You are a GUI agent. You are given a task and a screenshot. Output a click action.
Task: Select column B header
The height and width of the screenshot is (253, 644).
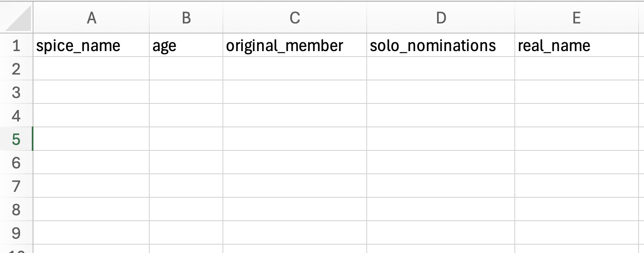click(186, 18)
